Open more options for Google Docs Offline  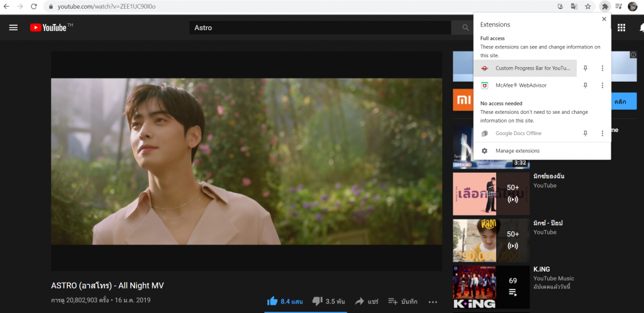point(602,133)
